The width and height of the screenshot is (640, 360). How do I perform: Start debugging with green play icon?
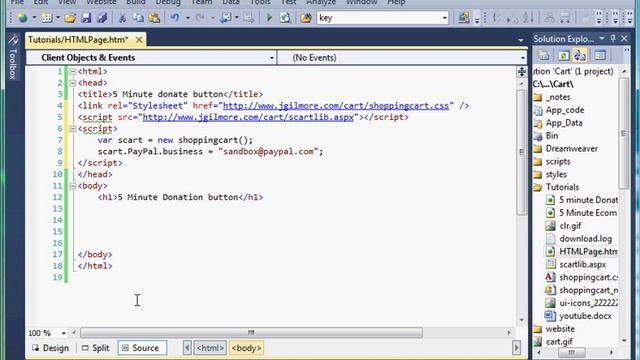point(269,18)
